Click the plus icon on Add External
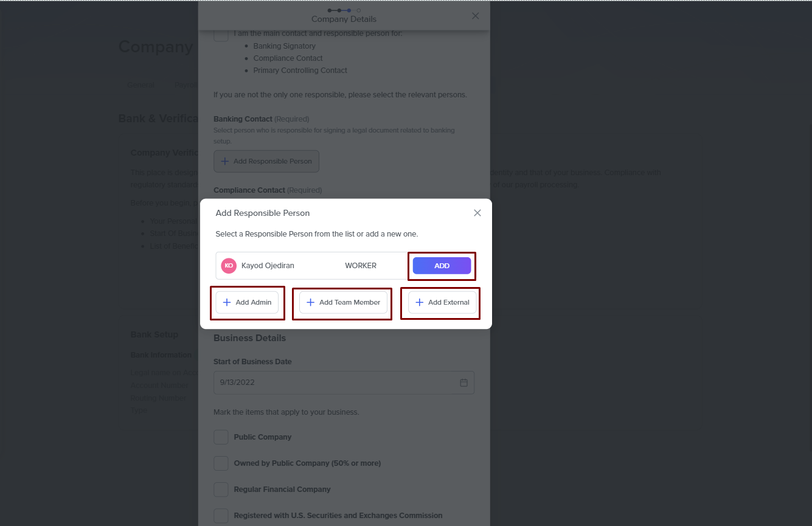Screen dimensions: 812x526 (x=419, y=302)
